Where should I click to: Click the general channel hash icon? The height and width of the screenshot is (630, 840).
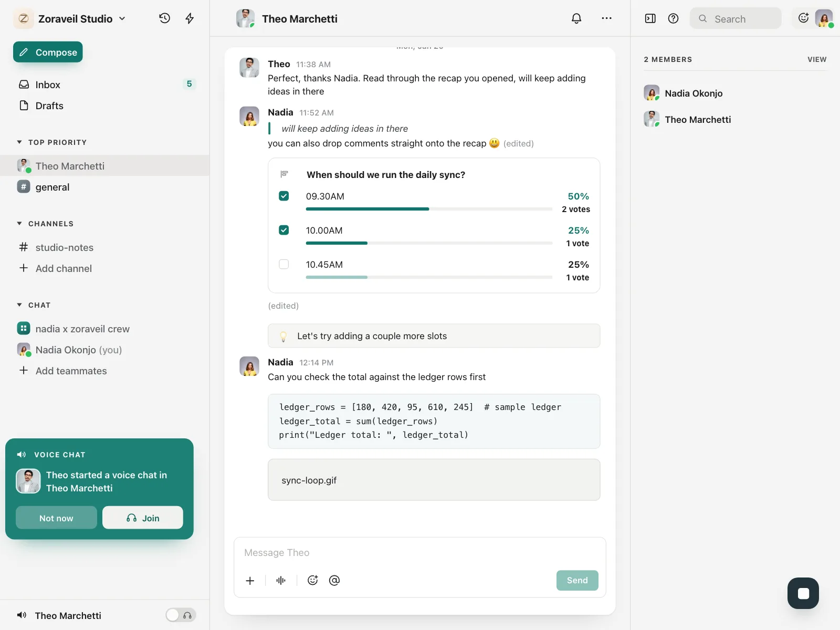24,186
